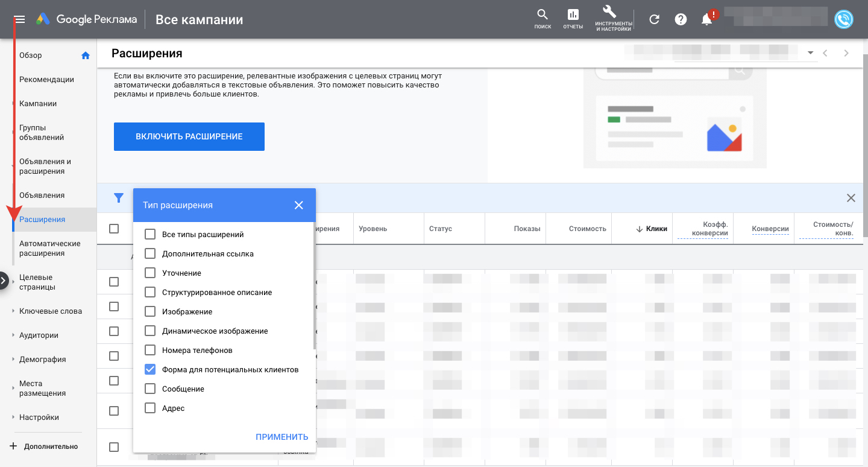Check Структурированное описание option

click(150, 292)
